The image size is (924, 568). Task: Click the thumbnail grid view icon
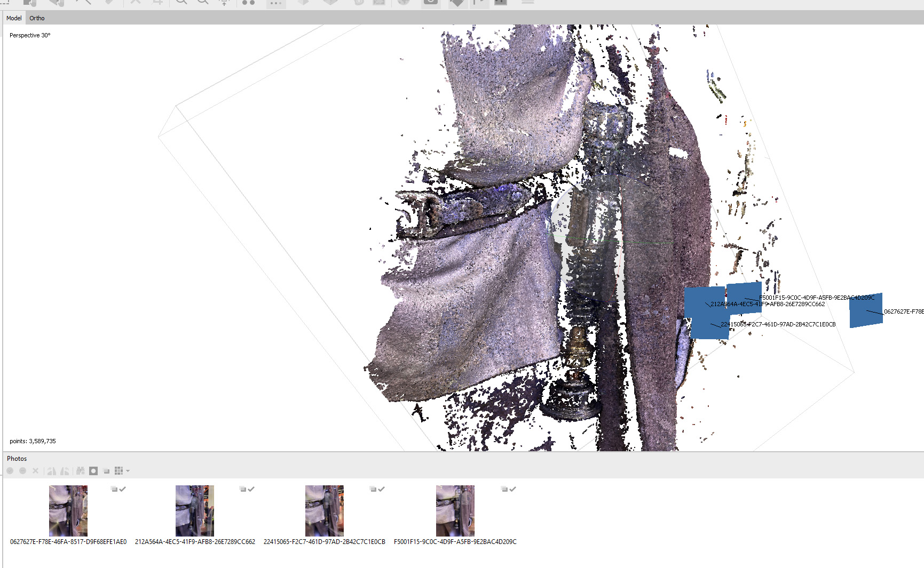(119, 471)
